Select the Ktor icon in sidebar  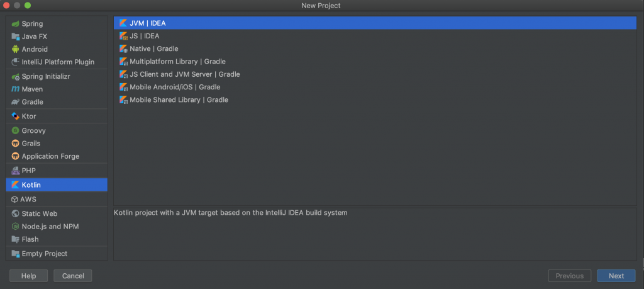tap(16, 116)
